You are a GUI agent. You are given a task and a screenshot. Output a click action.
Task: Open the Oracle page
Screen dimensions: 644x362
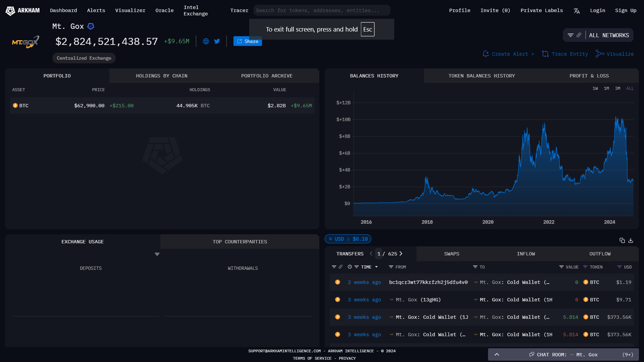164,10
